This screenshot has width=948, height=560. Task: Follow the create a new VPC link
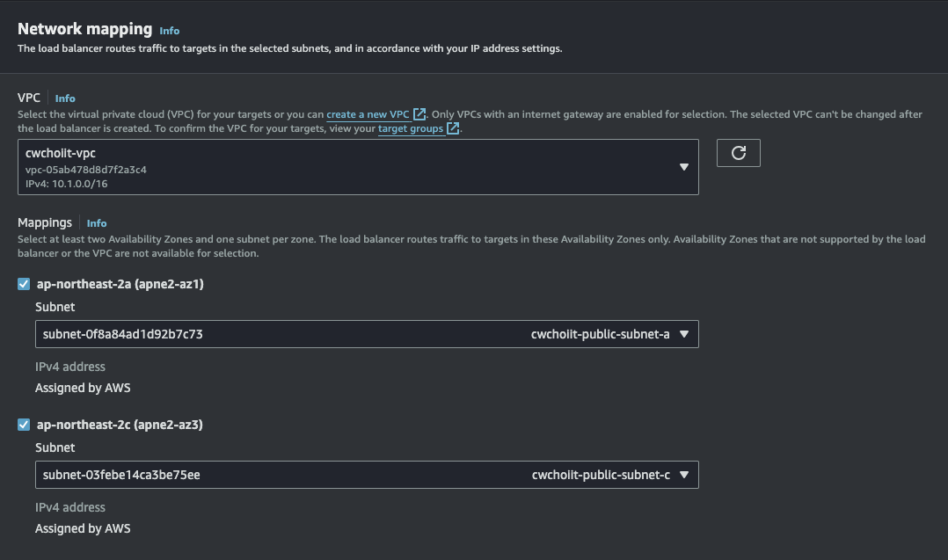(x=368, y=114)
